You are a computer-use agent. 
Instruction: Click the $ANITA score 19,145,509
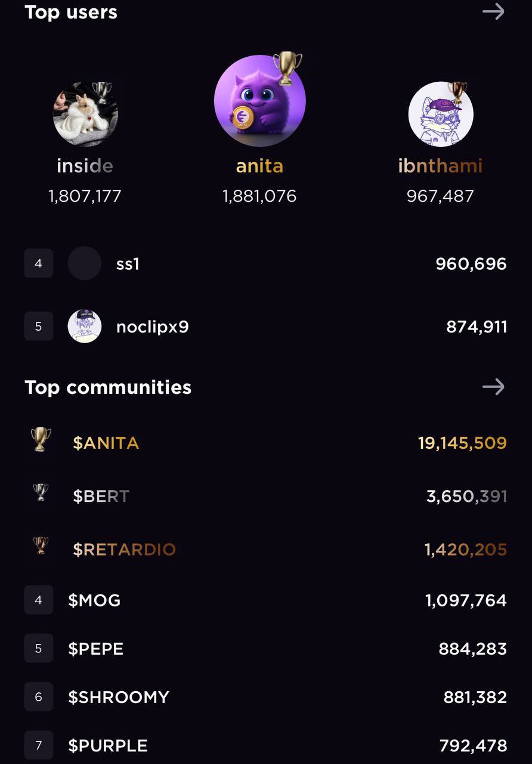(x=462, y=443)
